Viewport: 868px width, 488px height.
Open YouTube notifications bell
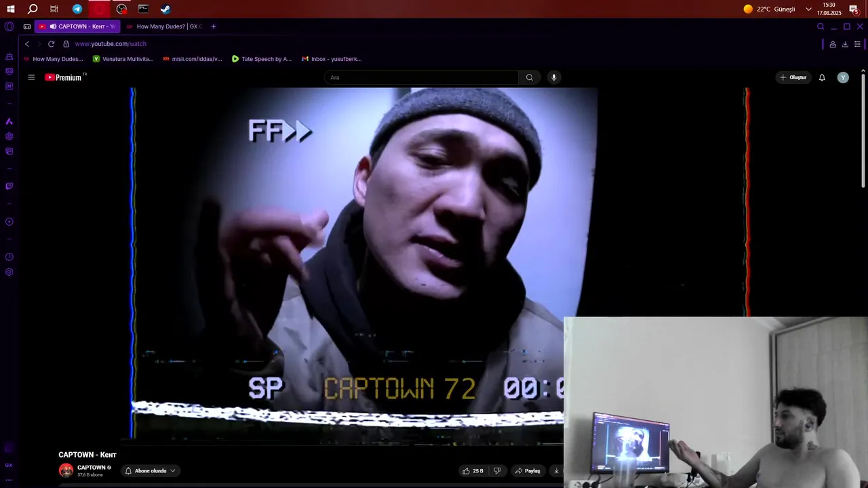click(822, 77)
